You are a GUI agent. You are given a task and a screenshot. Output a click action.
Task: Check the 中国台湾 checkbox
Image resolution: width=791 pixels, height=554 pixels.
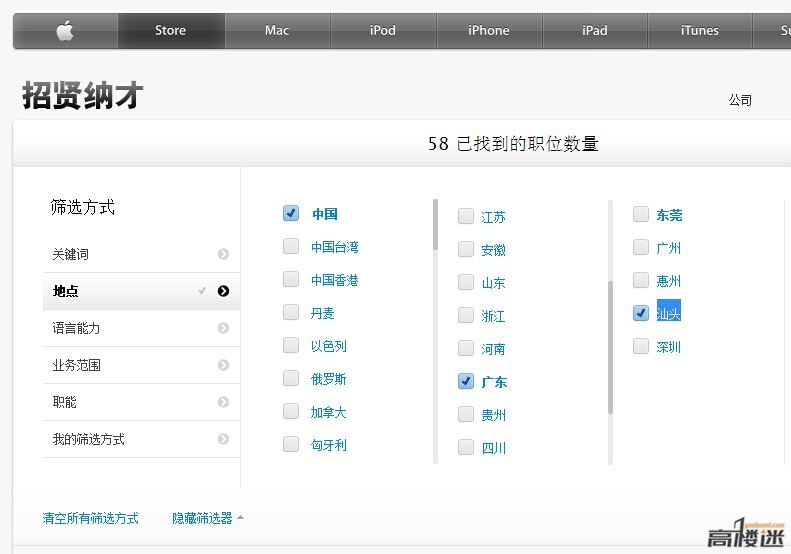pos(291,246)
